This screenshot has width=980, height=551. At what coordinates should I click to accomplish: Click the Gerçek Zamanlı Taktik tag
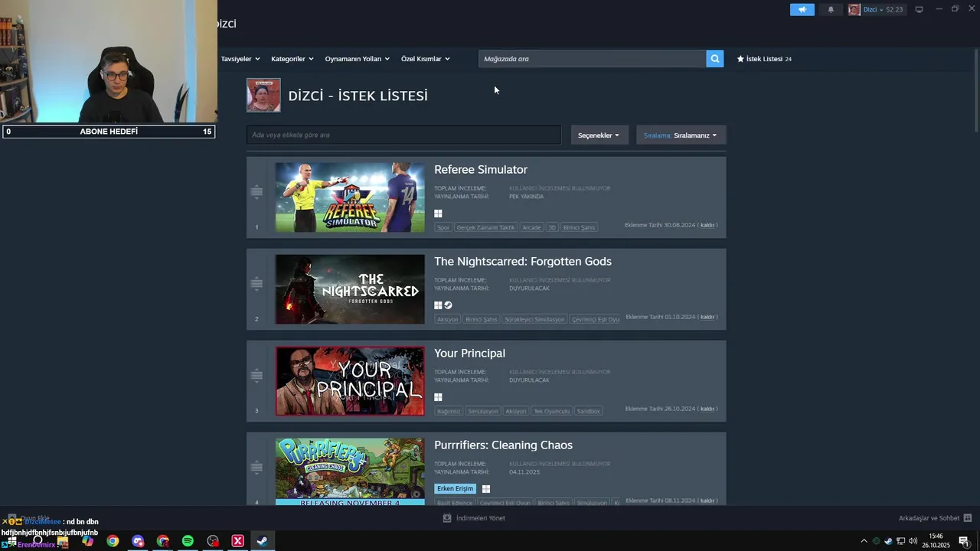click(486, 227)
